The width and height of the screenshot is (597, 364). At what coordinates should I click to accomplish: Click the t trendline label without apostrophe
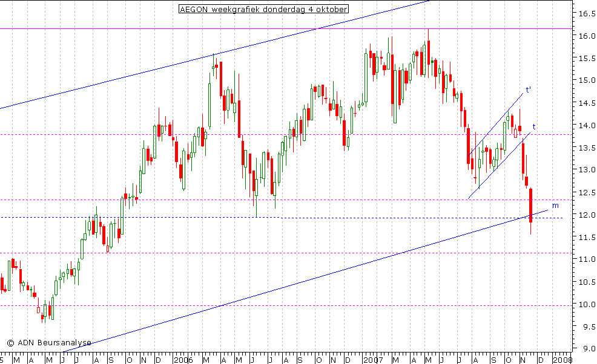[x=534, y=126]
